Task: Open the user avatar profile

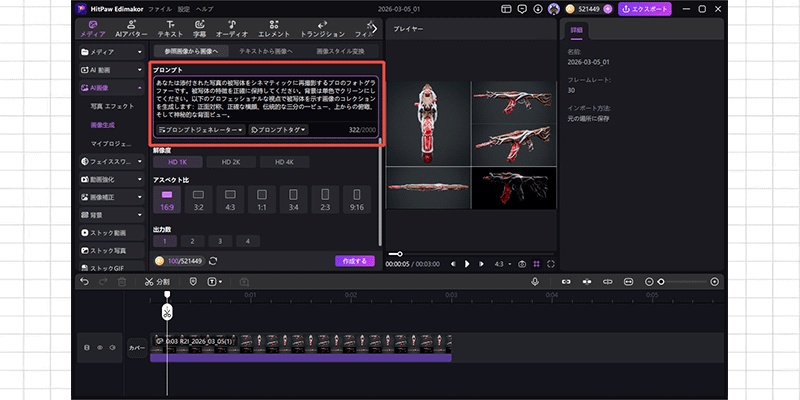Action: tap(554, 9)
